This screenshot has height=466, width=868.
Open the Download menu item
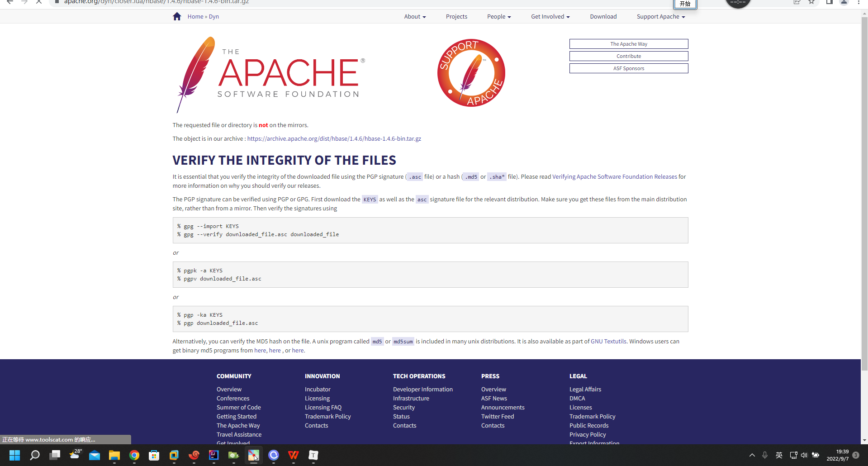(x=603, y=17)
